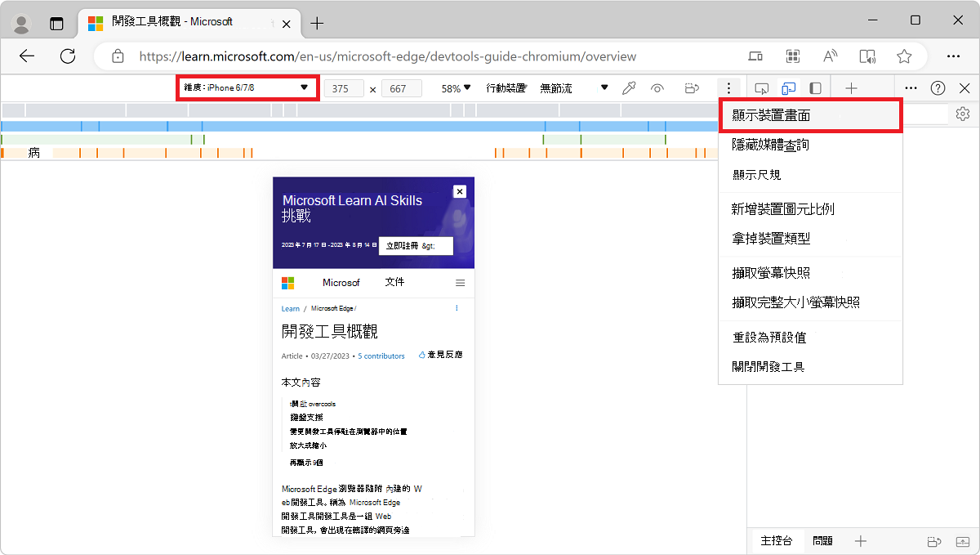Click the Microsoft logo on page
Image resolution: width=980 pixels, height=555 pixels.
[x=287, y=283]
